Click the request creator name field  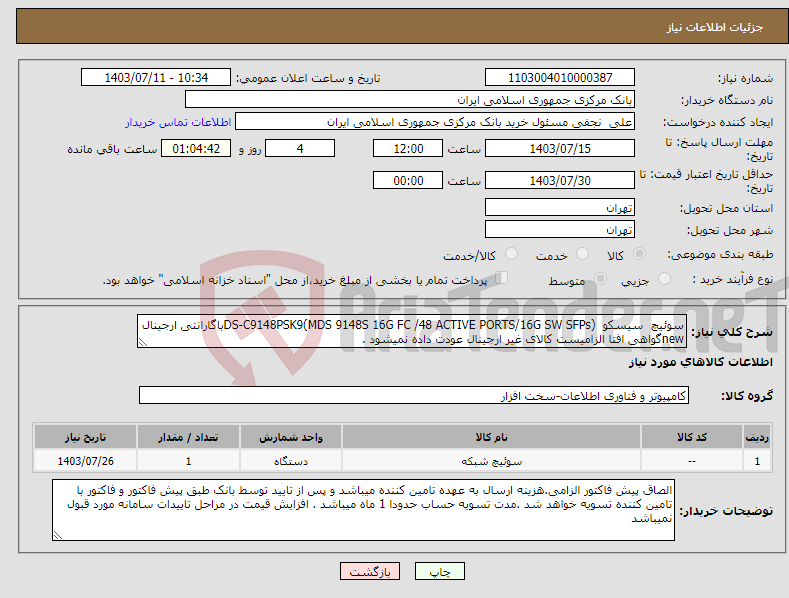[435, 122]
